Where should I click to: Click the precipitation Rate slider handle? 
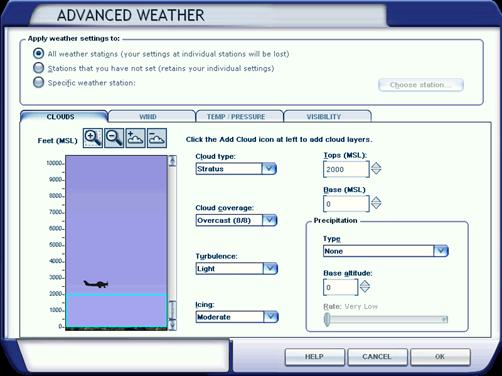(x=327, y=319)
